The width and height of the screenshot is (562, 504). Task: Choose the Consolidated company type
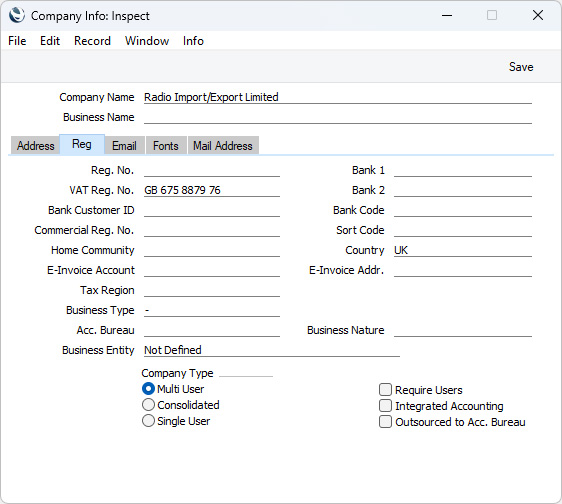click(x=148, y=405)
